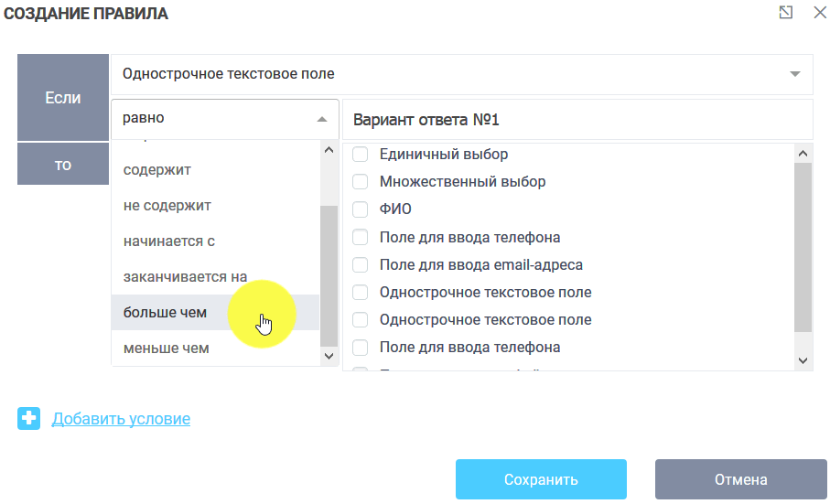Choose "заканчивается на" from the list
This screenshot has height=504, width=830.
(186, 277)
